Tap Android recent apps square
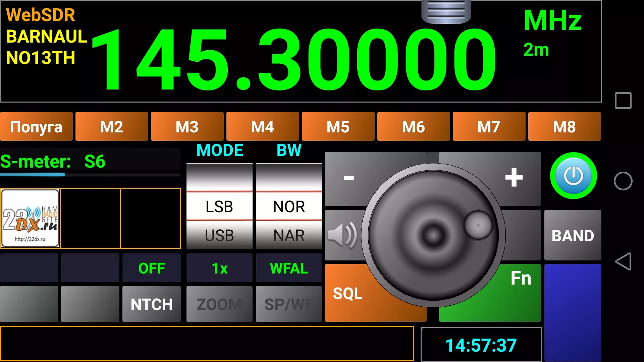The width and height of the screenshot is (644, 362). [x=623, y=101]
